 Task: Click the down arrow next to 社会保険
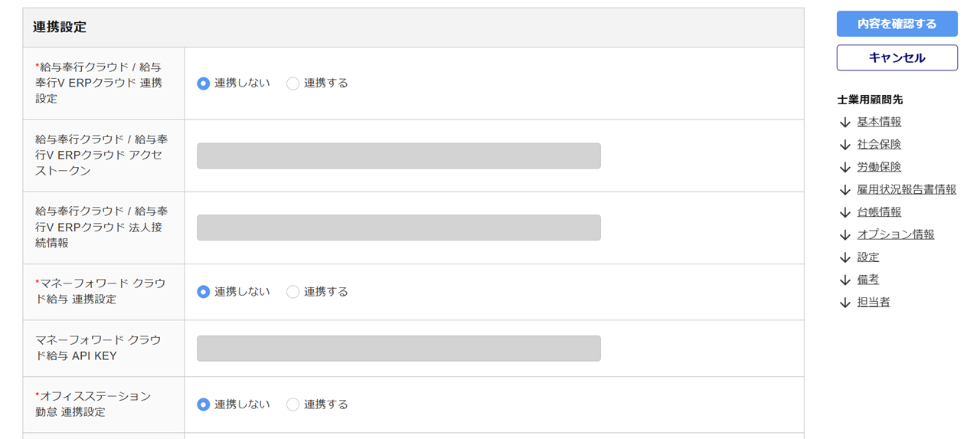point(845,145)
